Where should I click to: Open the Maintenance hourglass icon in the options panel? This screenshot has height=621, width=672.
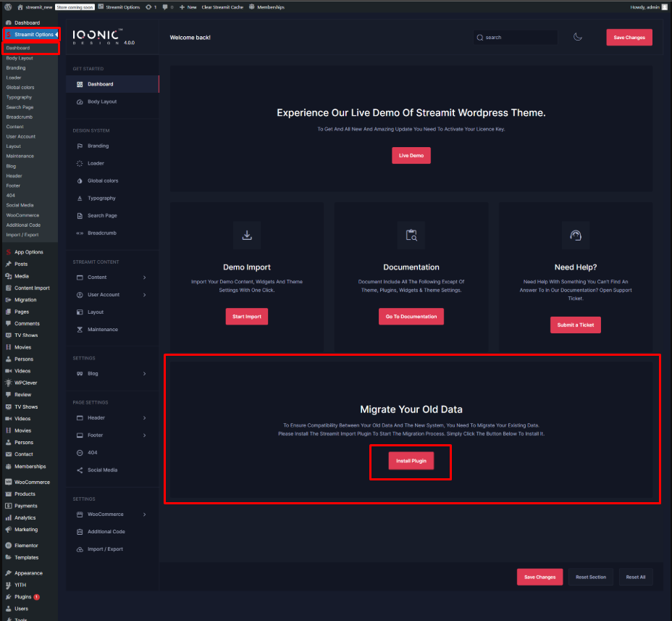point(80,330)
